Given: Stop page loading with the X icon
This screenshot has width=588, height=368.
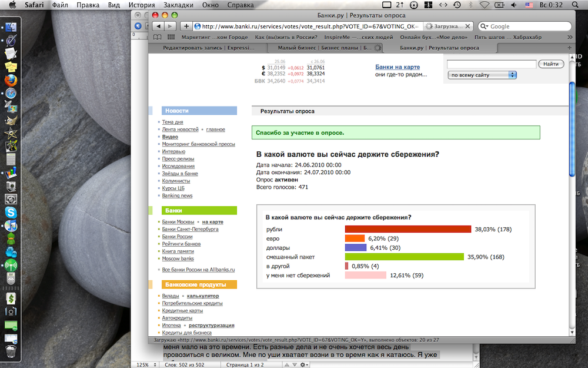Looking at the screenshot, I should (x=468, y=26).
